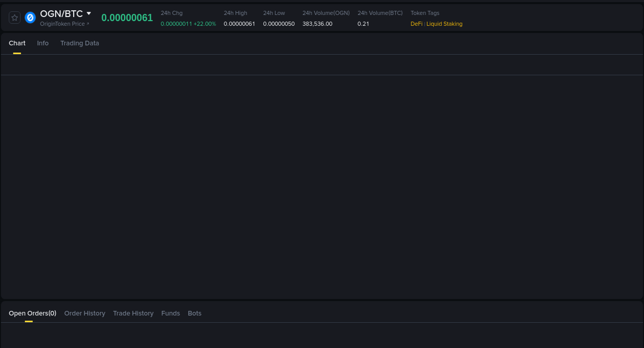The height and width of the screenshot is (348, 644).
Task: Click the 24h High value
Action: [x=239, y=23]
